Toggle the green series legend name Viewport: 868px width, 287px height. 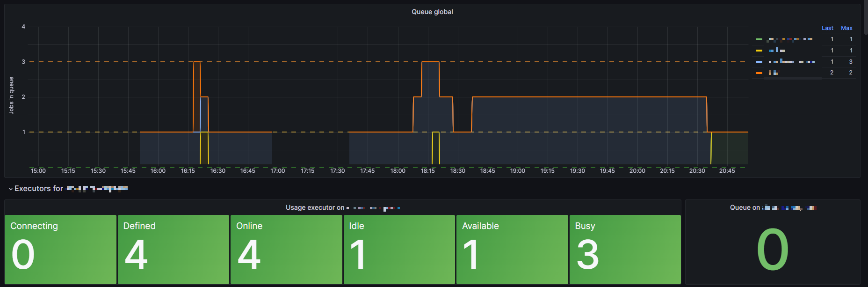[790, 39]
